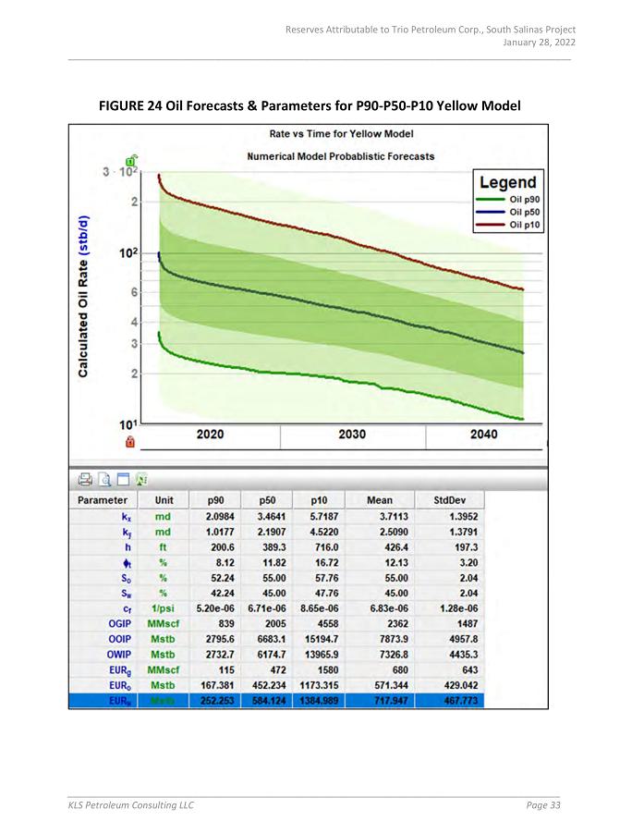Click the print icon above the parameter table
Viewport: 644px width, 834px height.
tap(85, 479)
